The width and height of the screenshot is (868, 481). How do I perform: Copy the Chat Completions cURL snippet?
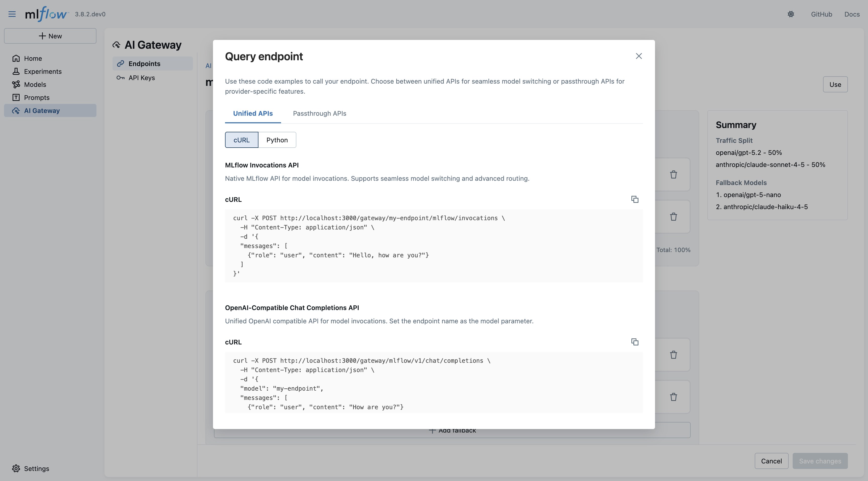[x=635, y=342]
